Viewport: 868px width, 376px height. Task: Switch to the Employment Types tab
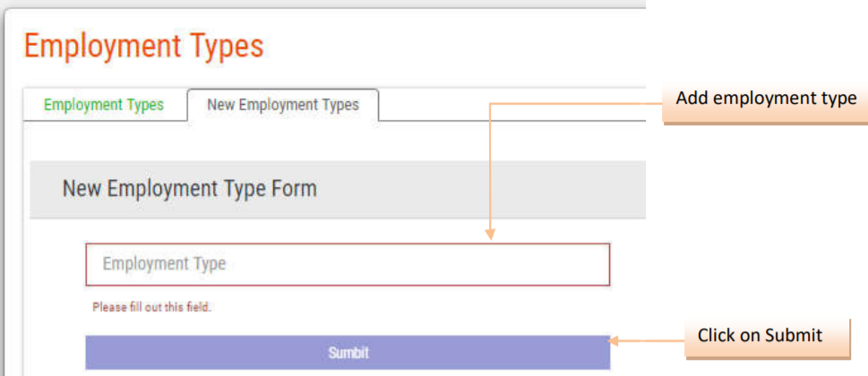point(104,105)
